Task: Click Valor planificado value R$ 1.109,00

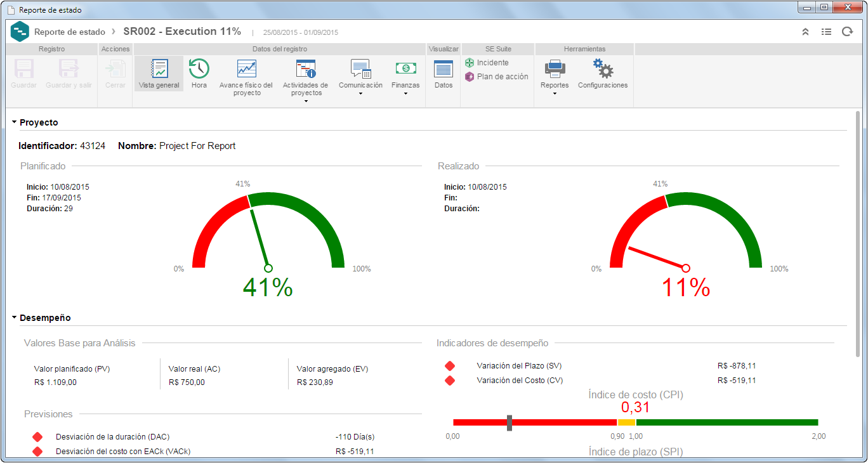Action: point(55,382)
